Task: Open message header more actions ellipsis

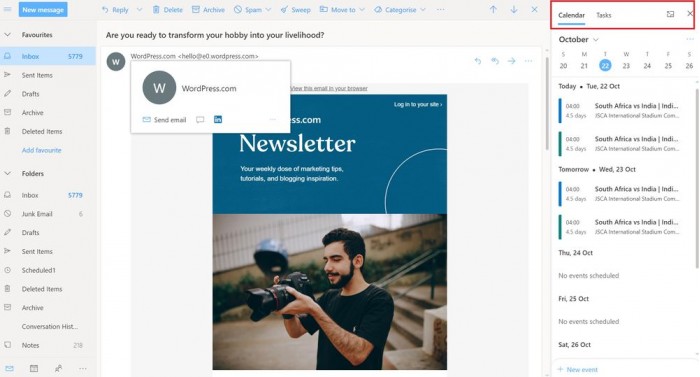Action: point(529,61)
